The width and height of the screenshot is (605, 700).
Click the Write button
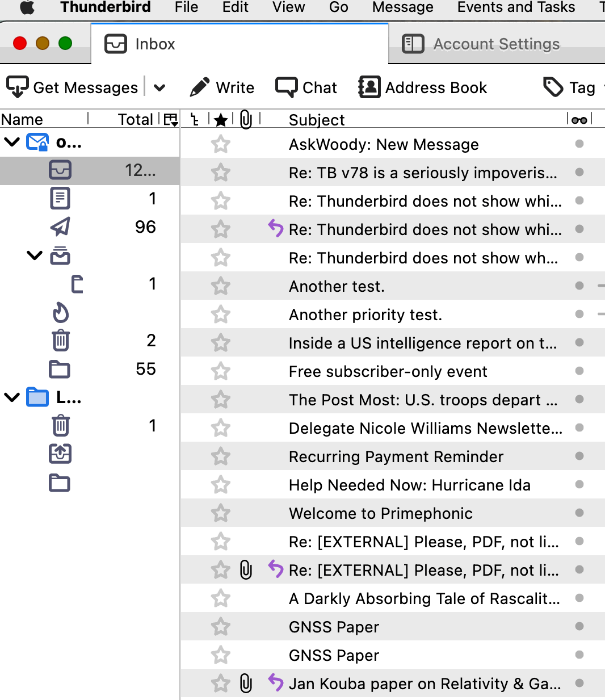(222, 87)
